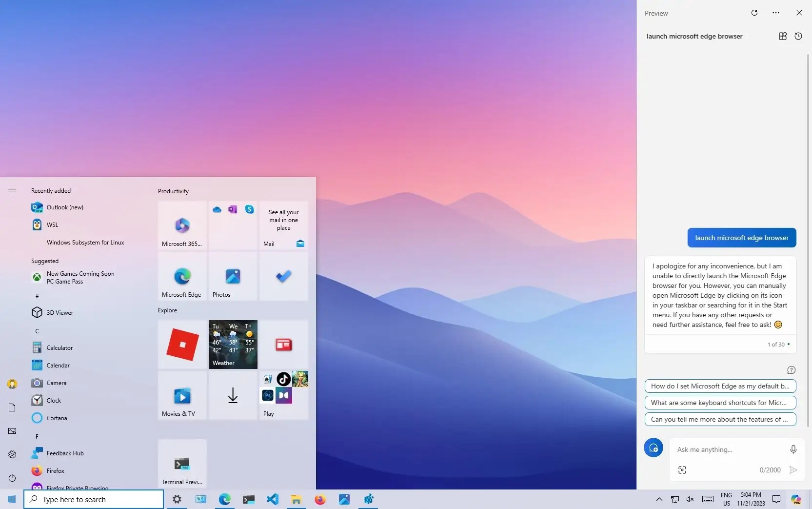Click the send message arrow

tap(793, 469)
